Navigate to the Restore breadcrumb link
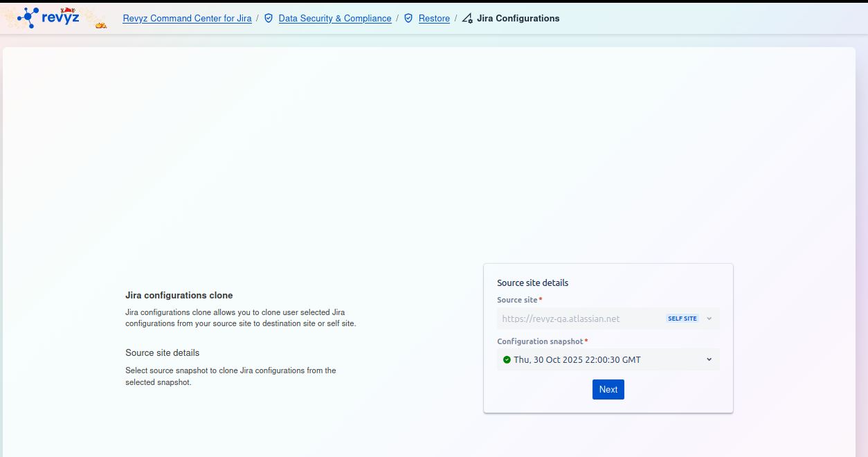The image size is (868, 457). pyautogui.click(x=434, y=19)
